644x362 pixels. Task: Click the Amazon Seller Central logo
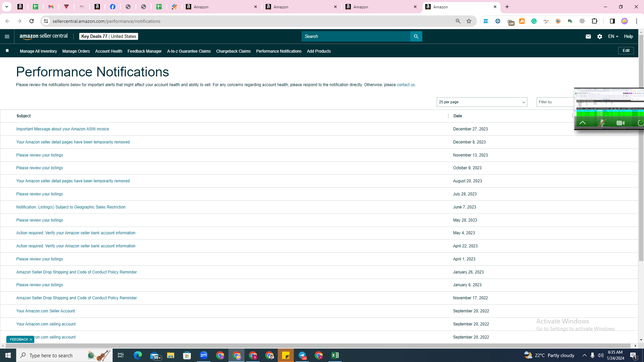click(44, 36)
